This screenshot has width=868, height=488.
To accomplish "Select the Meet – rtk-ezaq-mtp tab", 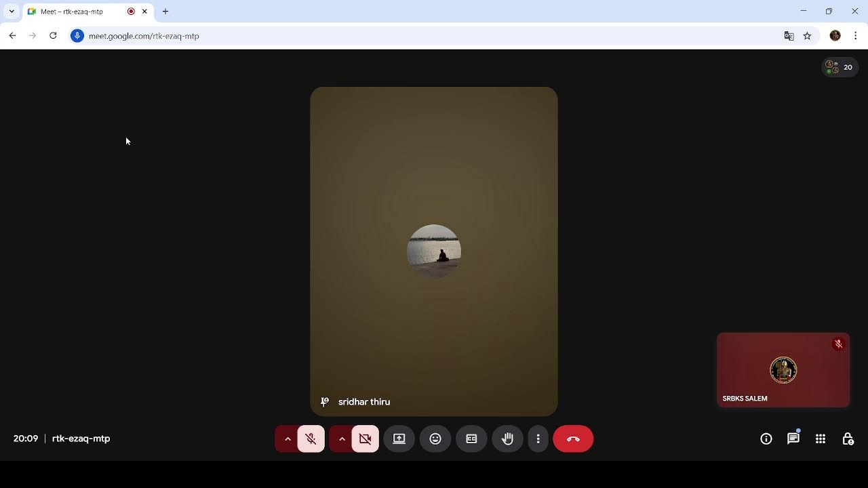I will (88, 12).
